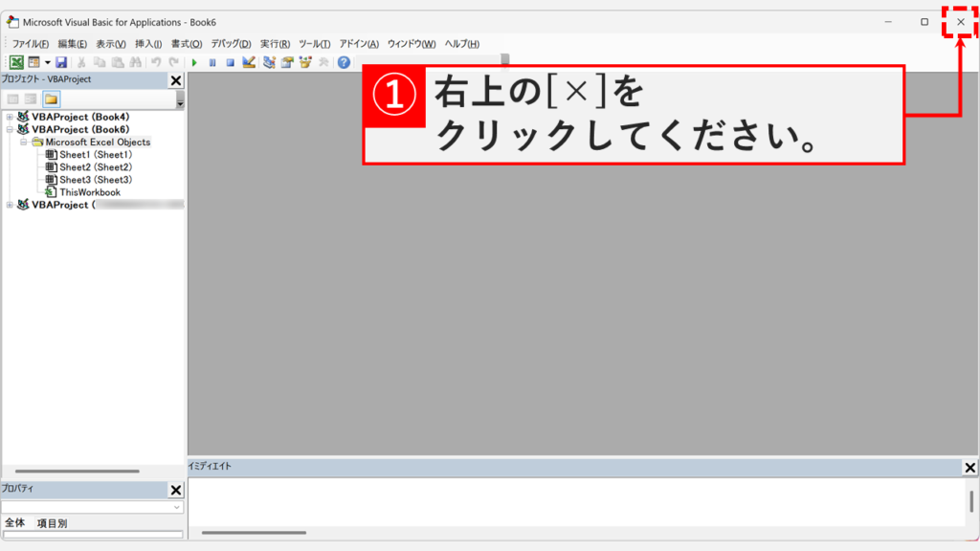Open Project Explorer toolbar icon

[269, 62]
